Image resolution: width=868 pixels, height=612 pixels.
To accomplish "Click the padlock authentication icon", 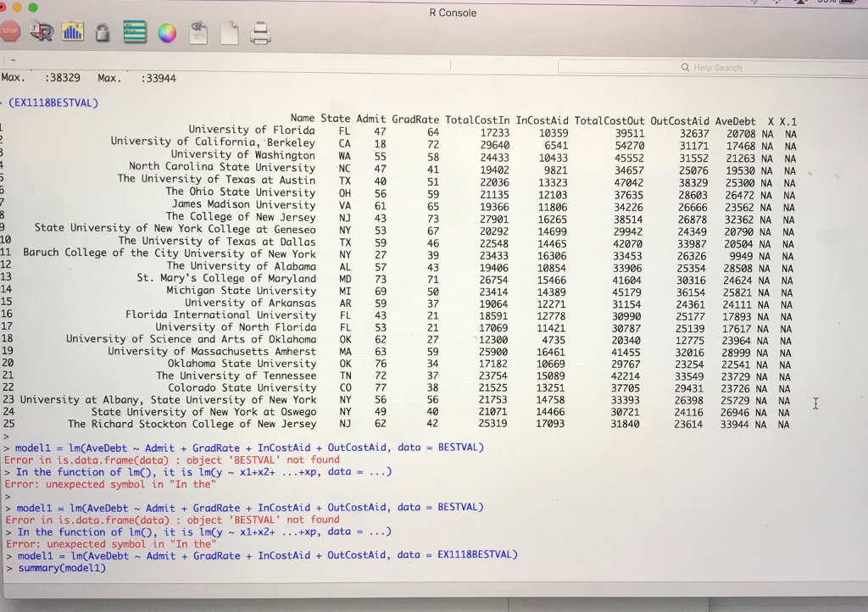I will [x=103, y=32].
